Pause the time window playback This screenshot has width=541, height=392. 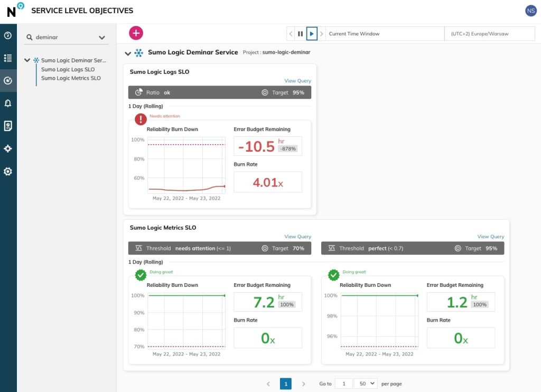pyautogui.click(x=300, y=34)
